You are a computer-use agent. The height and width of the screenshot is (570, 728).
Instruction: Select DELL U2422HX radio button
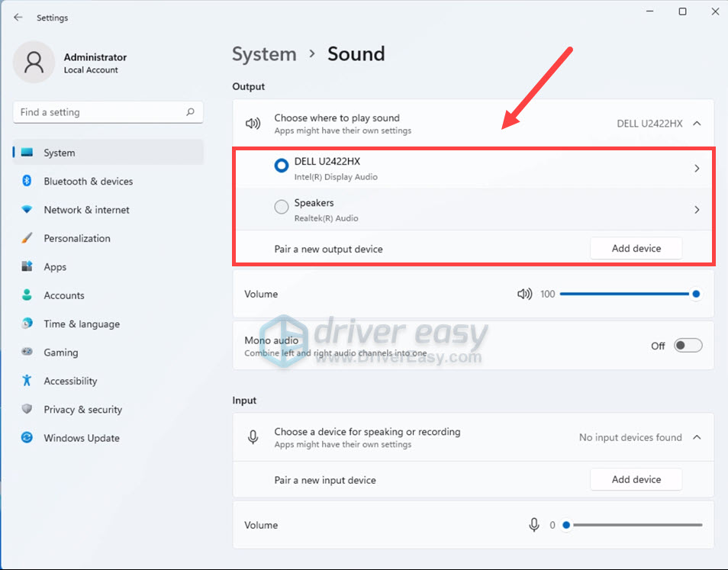(x=282, y=166)
